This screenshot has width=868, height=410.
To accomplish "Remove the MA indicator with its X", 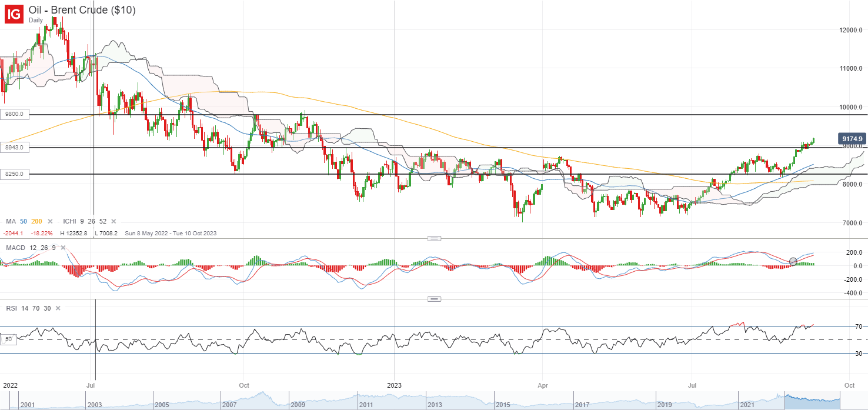I will tap(50, 221).
